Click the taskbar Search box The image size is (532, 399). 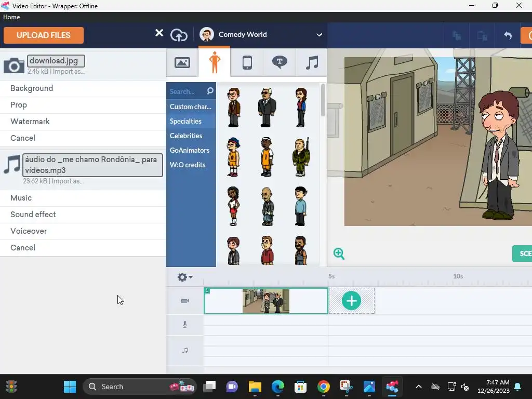pyautogui.click(x=139, y=387)
